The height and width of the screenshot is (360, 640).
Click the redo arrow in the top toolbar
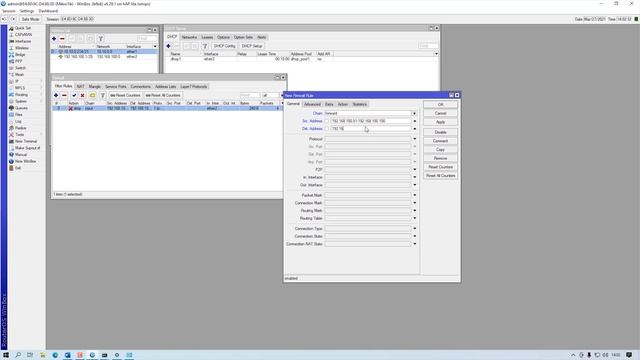pos(13,19)
